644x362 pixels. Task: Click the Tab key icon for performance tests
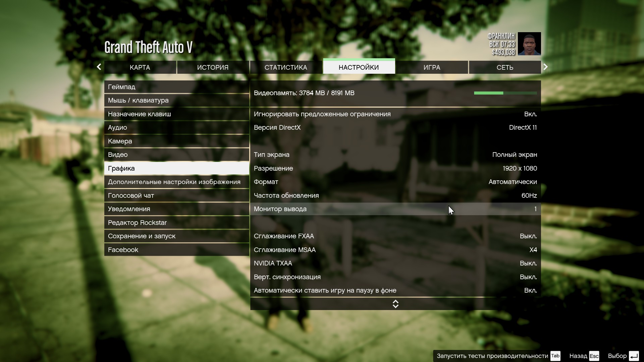(x=555, y=356)
